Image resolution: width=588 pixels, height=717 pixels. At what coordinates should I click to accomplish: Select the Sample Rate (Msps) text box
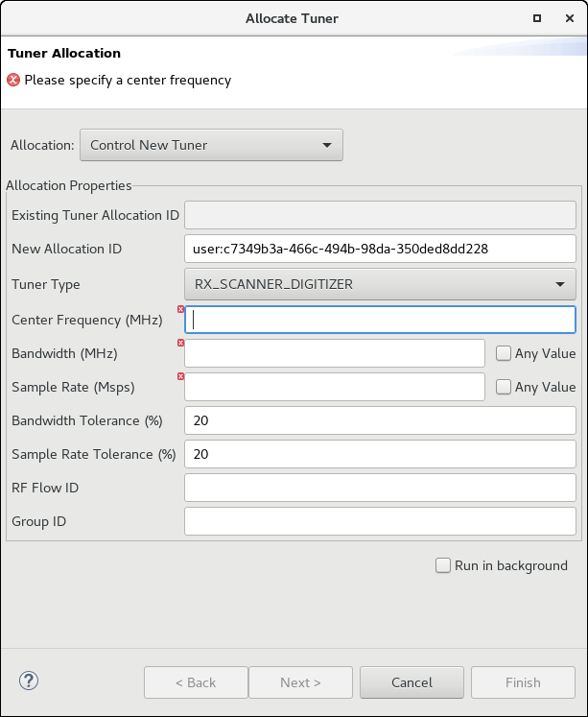click(334, 387)
